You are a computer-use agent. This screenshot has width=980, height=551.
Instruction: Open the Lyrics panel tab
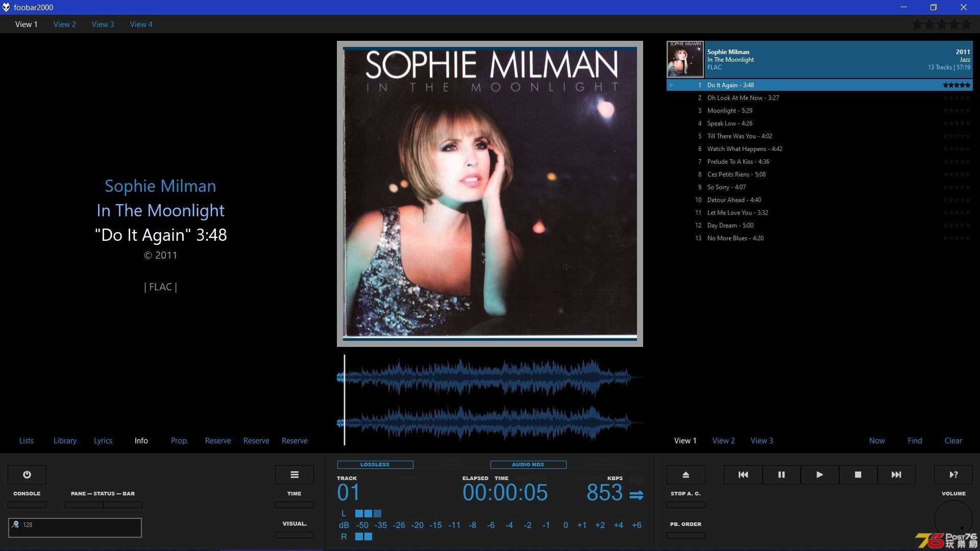103,440
